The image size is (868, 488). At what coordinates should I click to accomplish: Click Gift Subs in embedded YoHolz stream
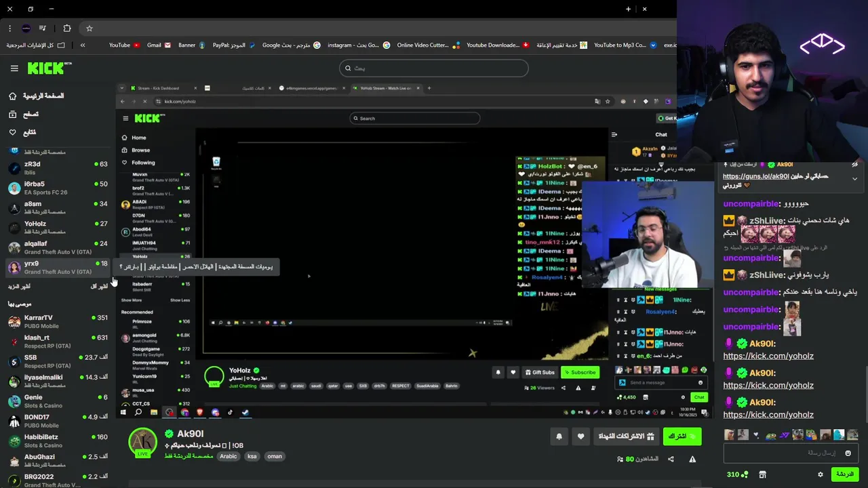pos(540,372)
